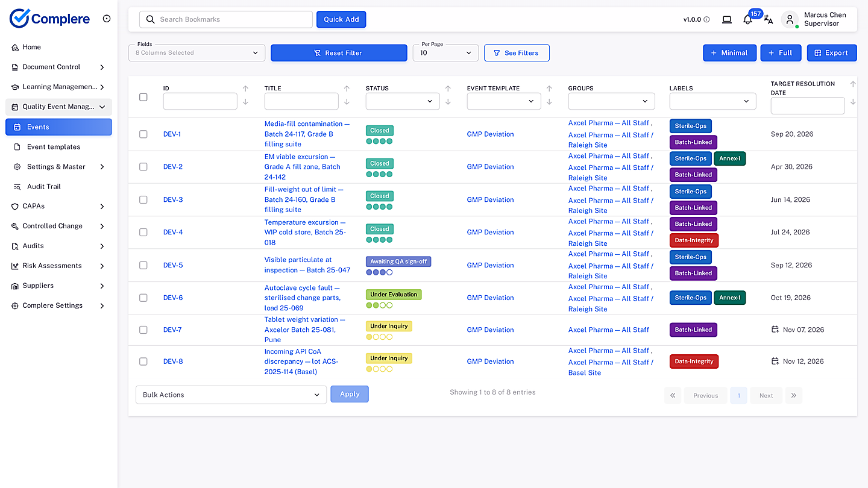868x488 pixels.
Task: Open the DEV-4 event link
Action: (173, 232)
